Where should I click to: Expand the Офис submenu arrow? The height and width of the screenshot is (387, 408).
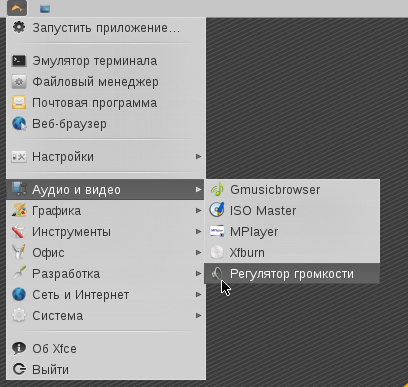[x=198, y=252]
